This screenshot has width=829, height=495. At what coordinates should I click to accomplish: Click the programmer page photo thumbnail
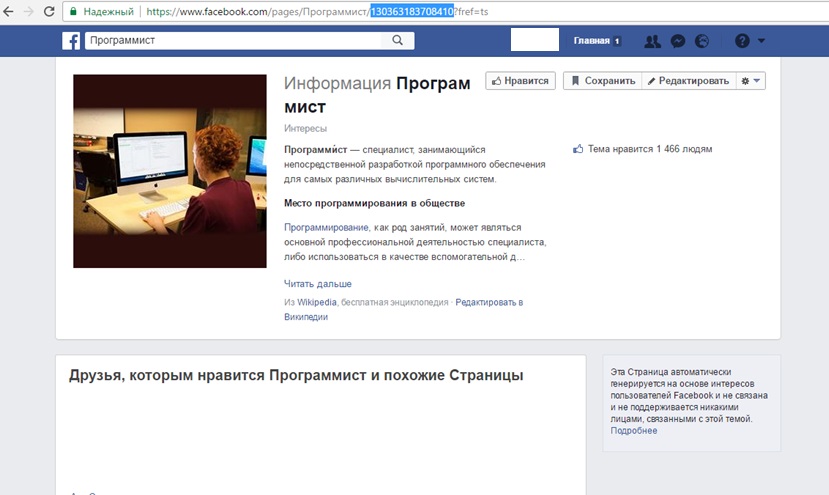pos(170,171)
